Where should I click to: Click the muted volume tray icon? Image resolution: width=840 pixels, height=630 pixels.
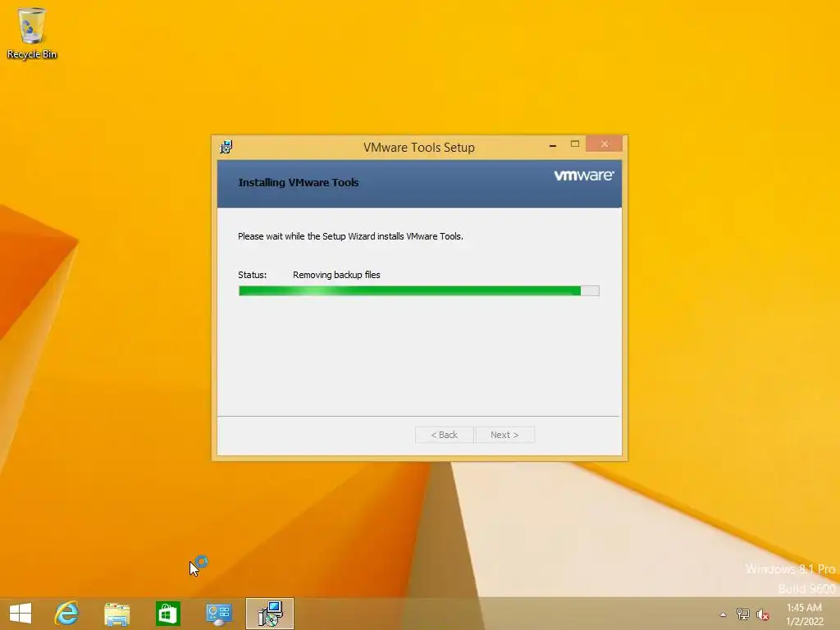click(x=762, y=614)
